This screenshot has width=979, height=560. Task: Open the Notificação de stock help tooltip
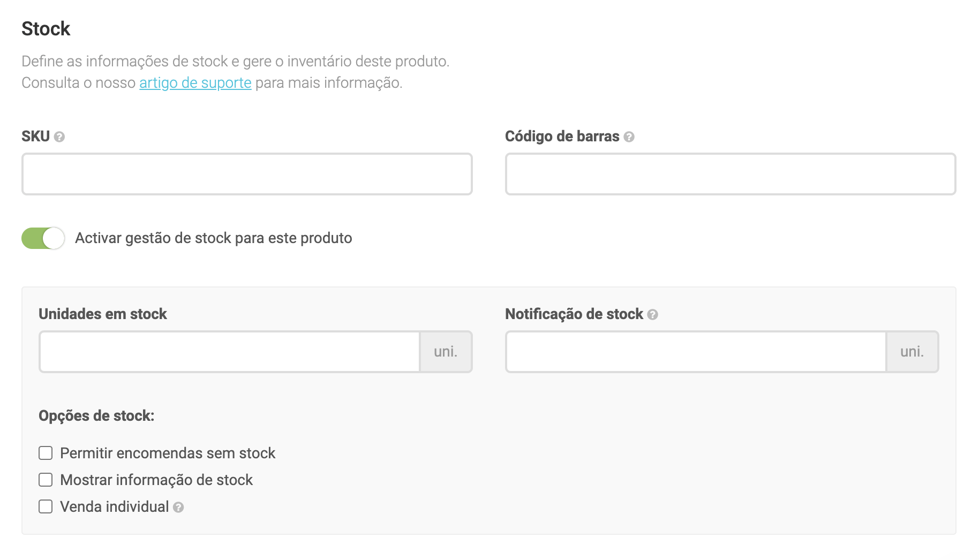pyautogui.click(x=652, y=315)
